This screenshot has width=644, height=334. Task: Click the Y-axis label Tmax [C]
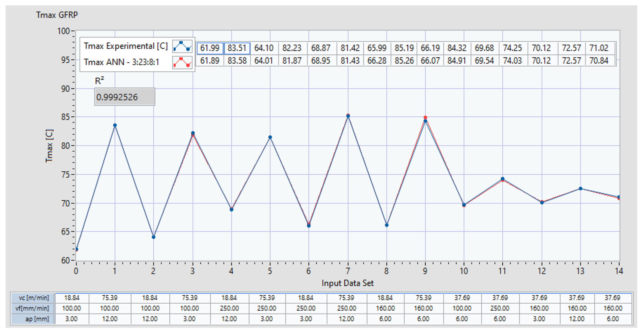tap(49, 146)
